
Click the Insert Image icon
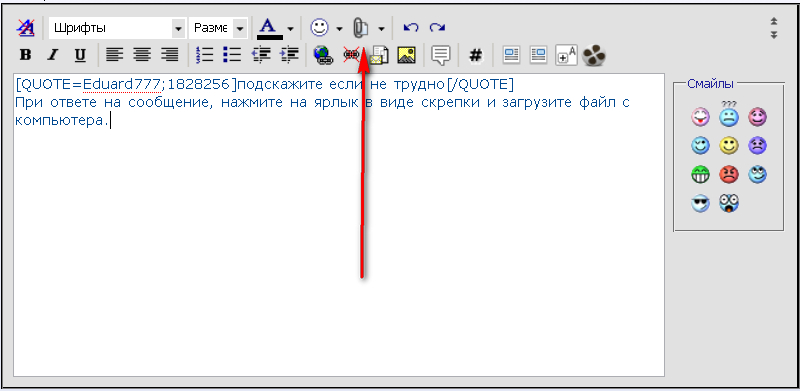pos(406,55)
